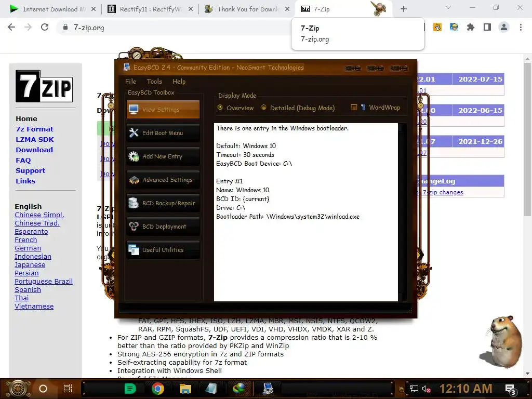Open EasyBCD File menu
The image size is (532, 399).
[x=130, y=82]
